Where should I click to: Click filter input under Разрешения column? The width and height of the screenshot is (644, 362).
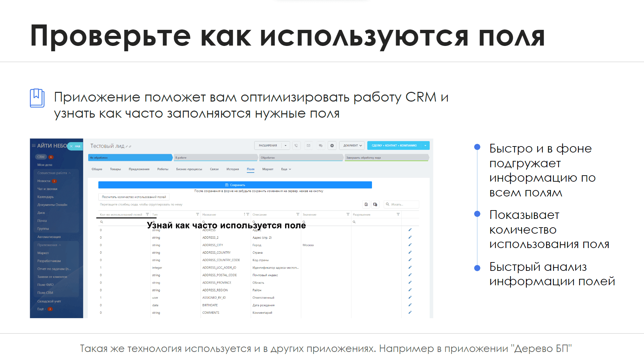376,222
